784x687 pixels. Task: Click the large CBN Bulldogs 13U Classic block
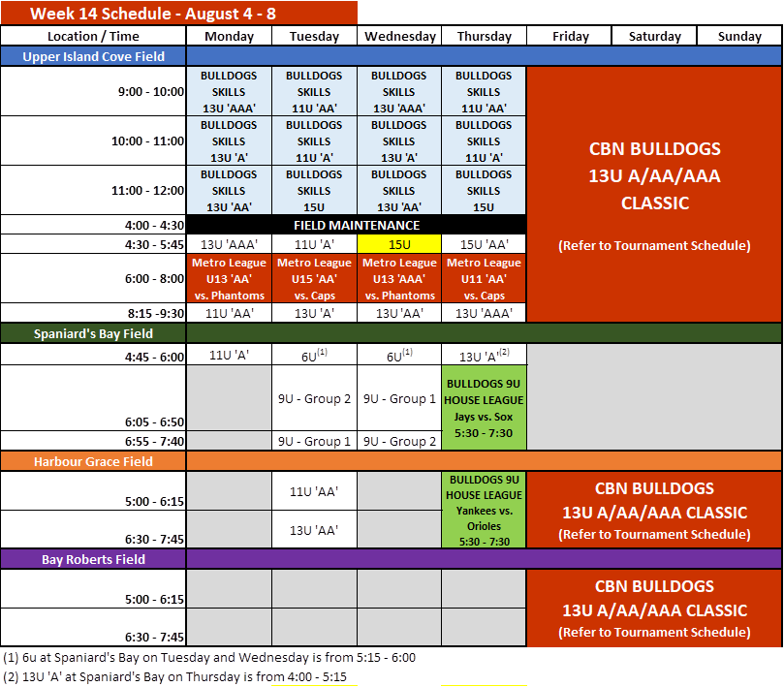654,195
